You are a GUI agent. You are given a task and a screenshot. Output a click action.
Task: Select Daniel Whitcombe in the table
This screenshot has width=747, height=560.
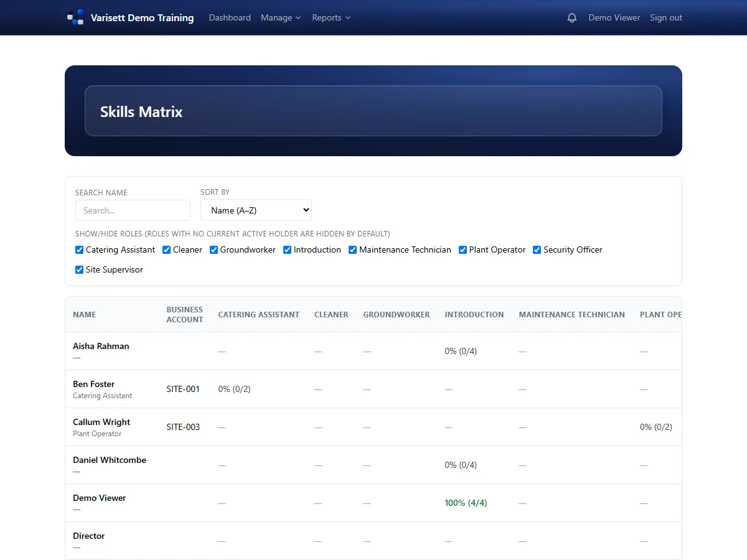[x=110, y=460]
